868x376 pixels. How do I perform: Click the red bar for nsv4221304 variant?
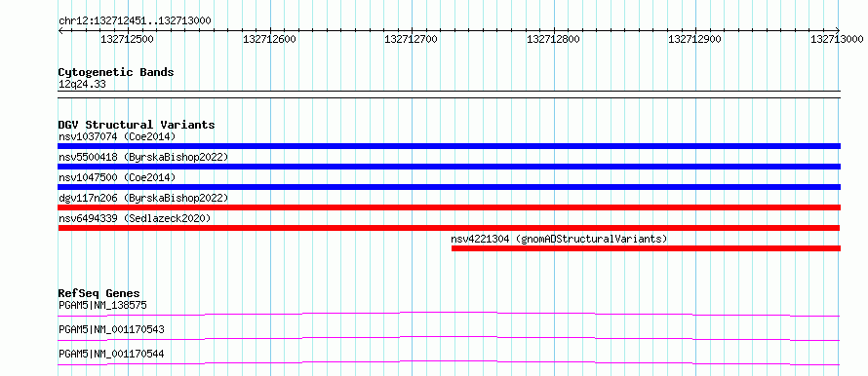646,248
